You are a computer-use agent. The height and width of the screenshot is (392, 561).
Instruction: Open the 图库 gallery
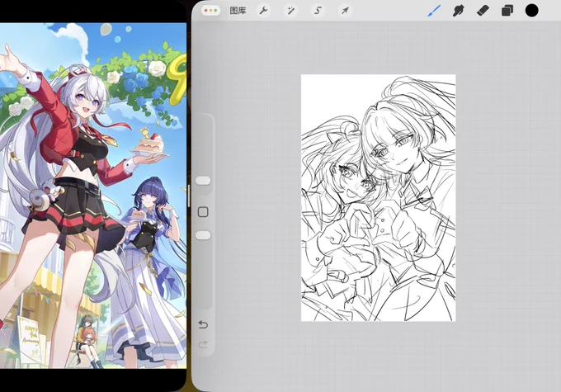(x=238, y=11)
